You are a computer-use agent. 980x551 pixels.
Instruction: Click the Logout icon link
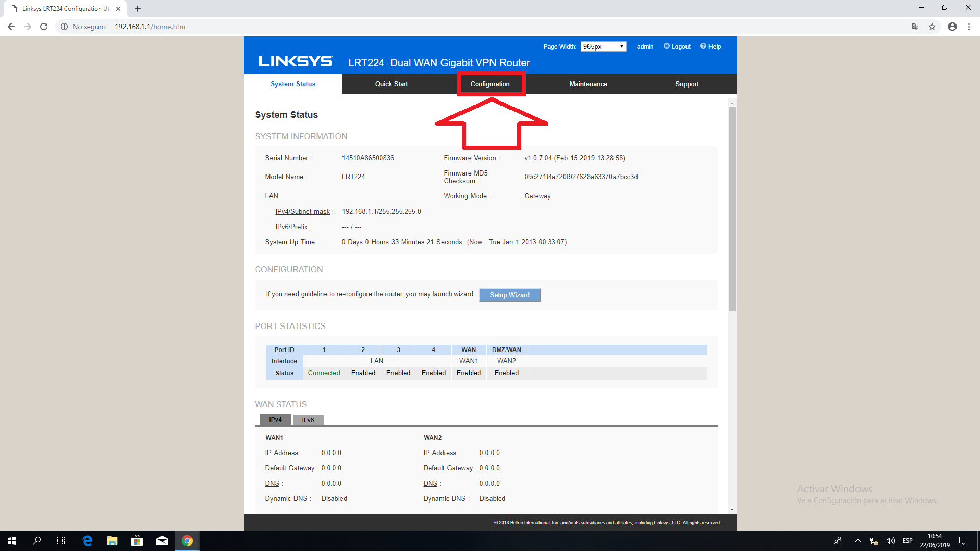pos(677,46)
